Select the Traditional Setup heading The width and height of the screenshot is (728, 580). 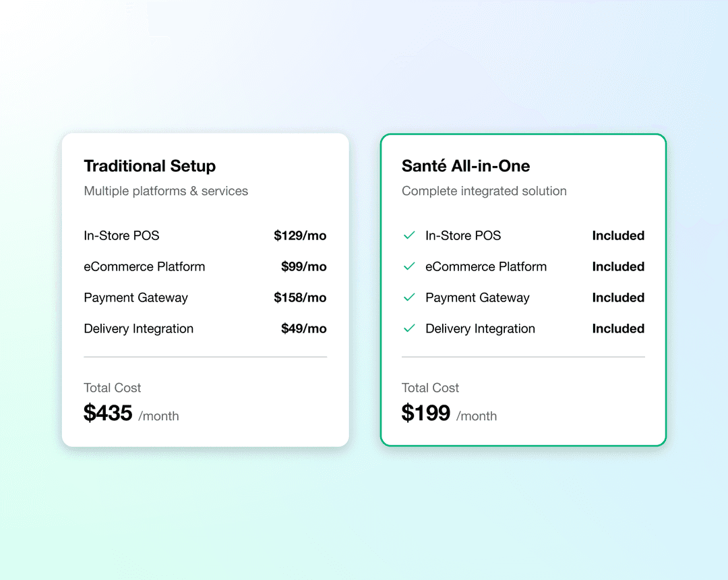pos(150,166)
